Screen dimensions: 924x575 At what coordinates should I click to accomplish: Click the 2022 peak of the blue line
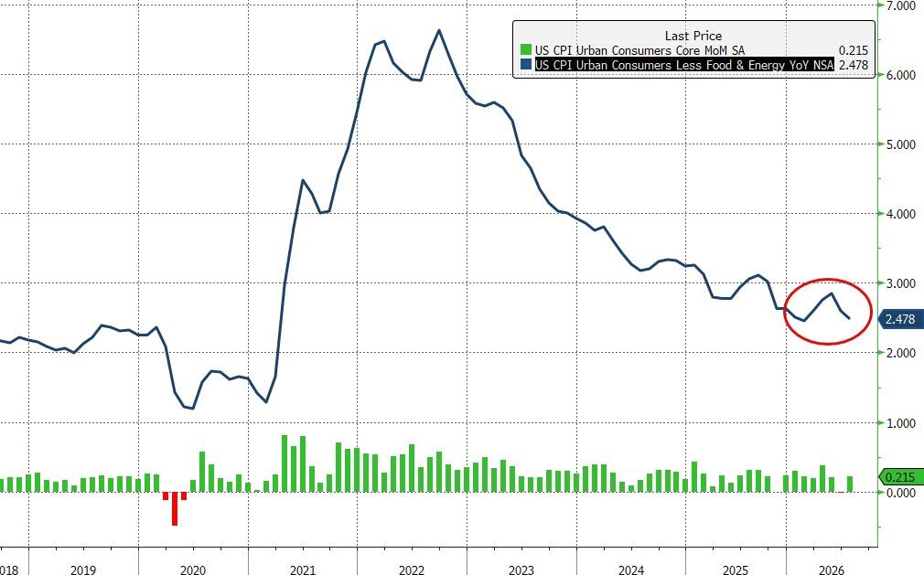(x=439, y=30)
